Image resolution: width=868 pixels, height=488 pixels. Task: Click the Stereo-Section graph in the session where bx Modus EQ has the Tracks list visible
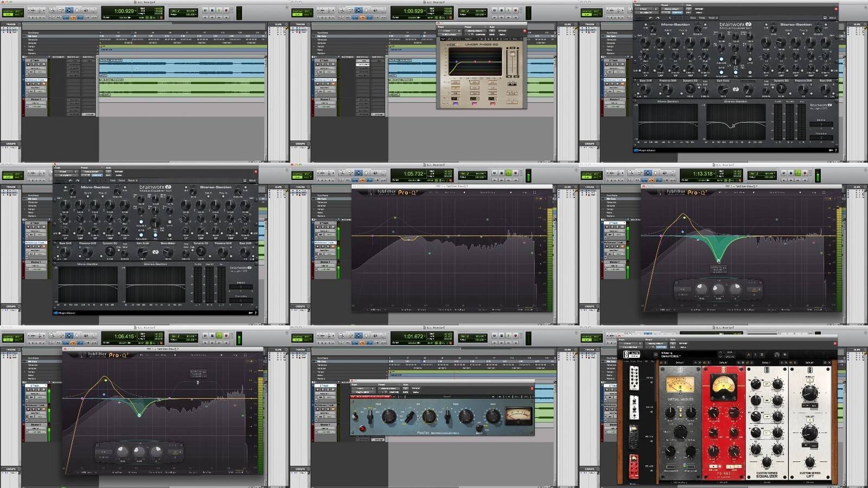point(736,122)
